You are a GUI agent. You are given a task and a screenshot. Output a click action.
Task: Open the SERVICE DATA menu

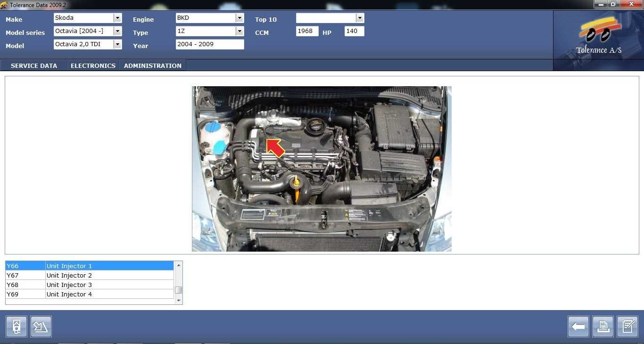34,66
